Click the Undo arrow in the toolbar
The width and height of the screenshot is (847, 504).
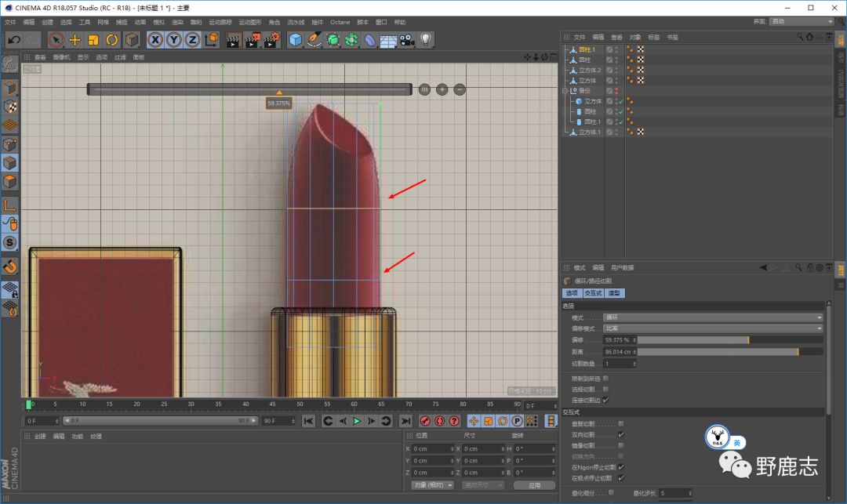click(14, 39)
